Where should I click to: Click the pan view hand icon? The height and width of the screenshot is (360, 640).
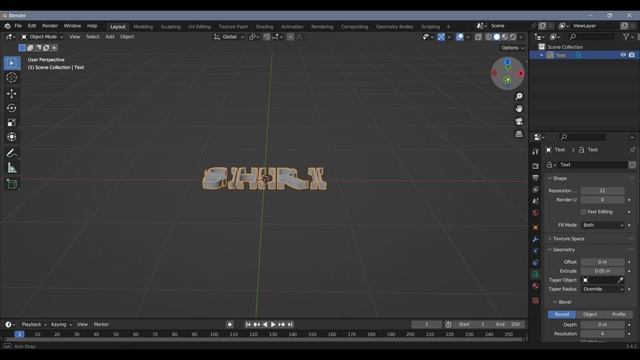pos(519,109)
